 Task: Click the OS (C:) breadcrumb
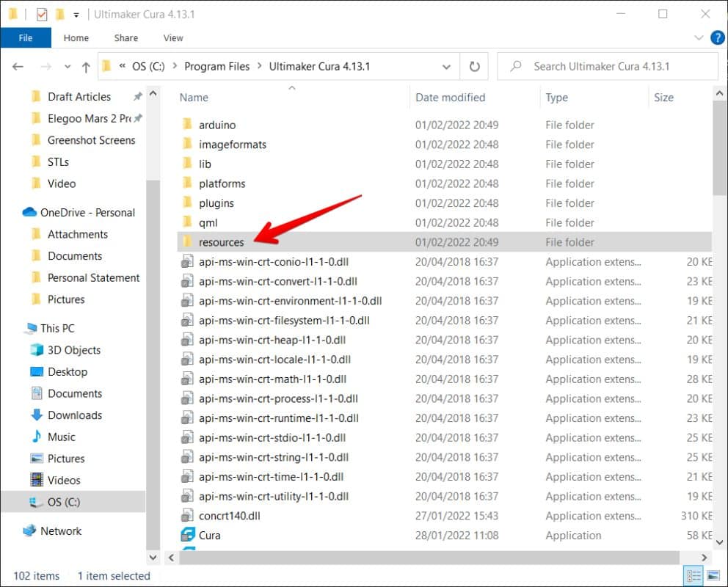pyautogui.click(x=148, y=66)
